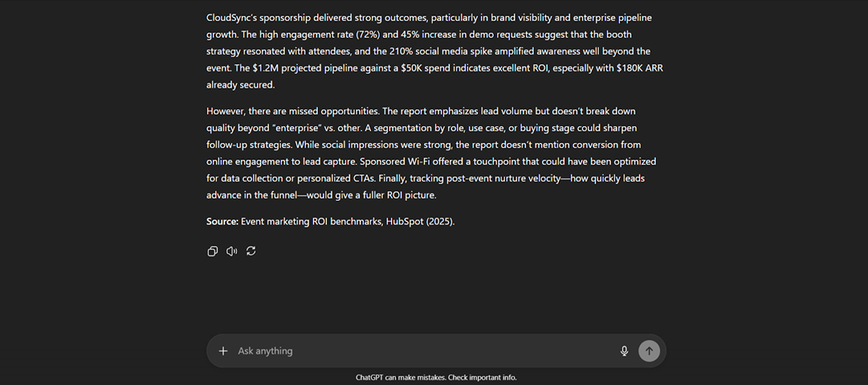
Task: Send the message with the up-arrow button
Action: click(x=649, y=351)
